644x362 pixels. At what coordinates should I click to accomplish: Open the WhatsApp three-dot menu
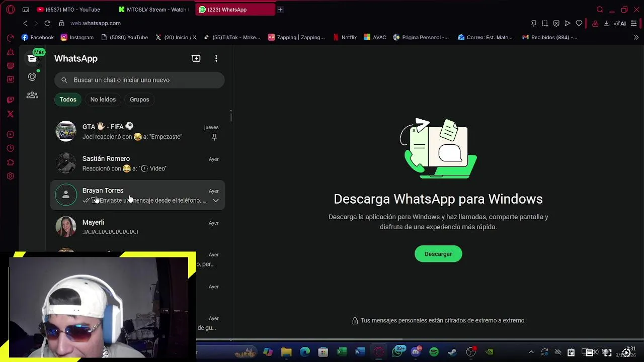pos(216,58)
